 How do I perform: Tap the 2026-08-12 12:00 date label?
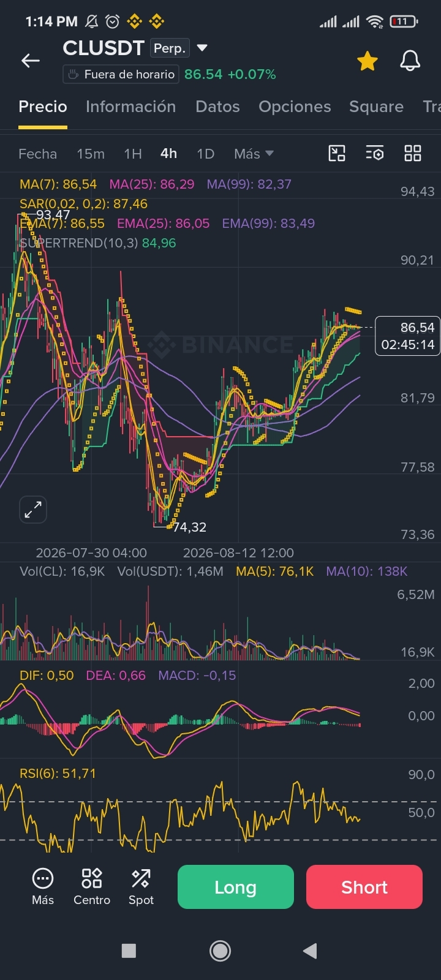238,553
